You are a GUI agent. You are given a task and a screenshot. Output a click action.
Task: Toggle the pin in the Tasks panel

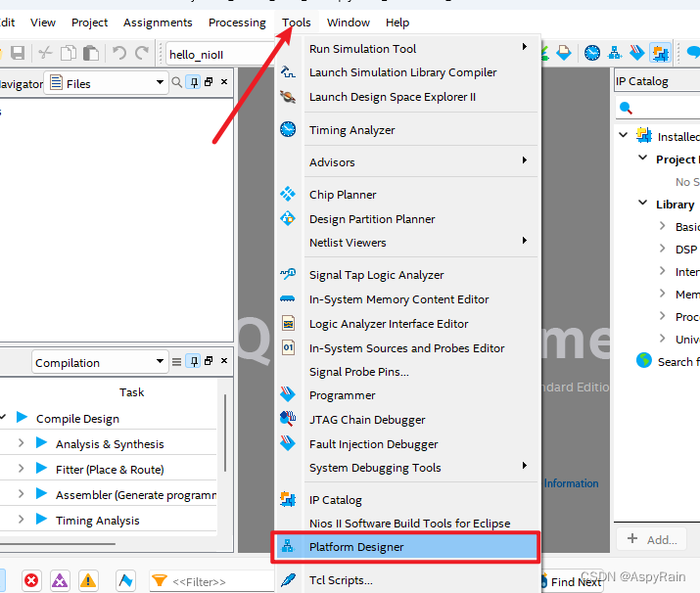click(x=194, y=361)
